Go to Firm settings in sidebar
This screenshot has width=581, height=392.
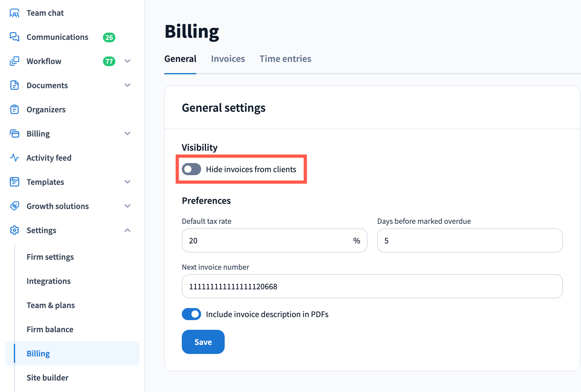[50, 257]
